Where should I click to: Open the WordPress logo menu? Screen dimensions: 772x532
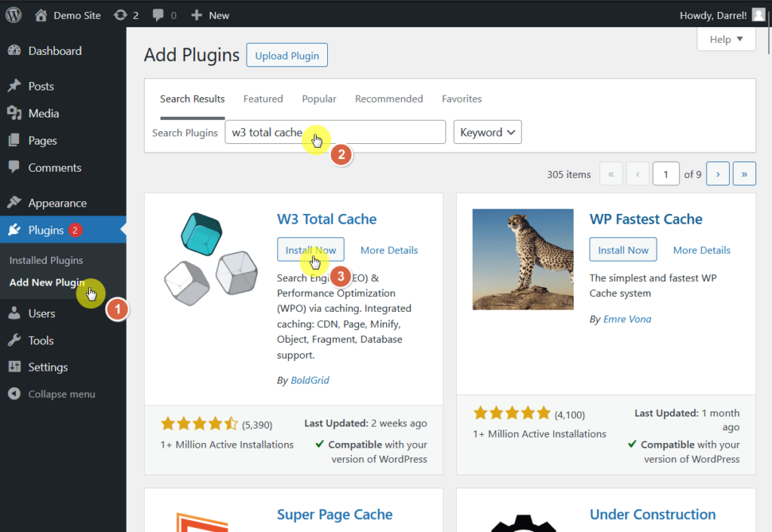[14, 15]
